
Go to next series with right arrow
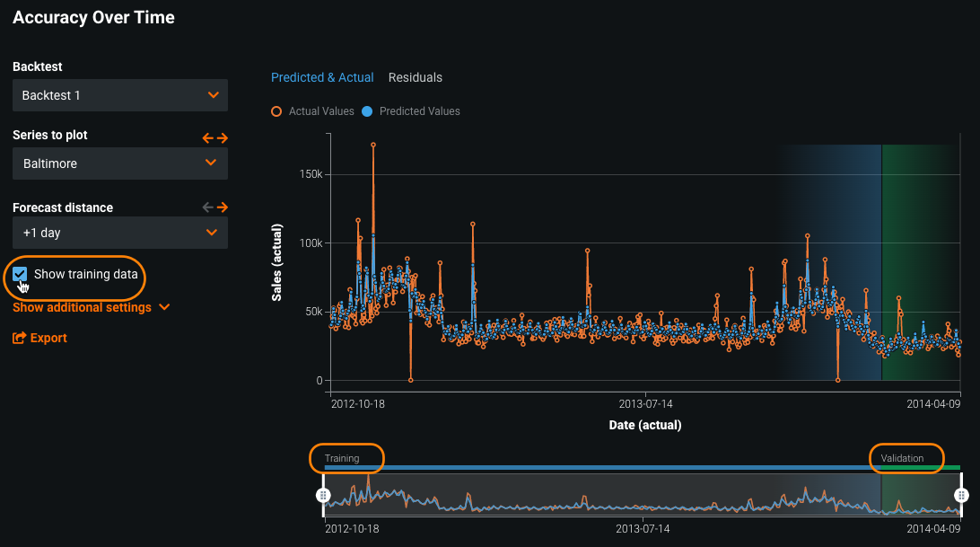coord(222,138)
